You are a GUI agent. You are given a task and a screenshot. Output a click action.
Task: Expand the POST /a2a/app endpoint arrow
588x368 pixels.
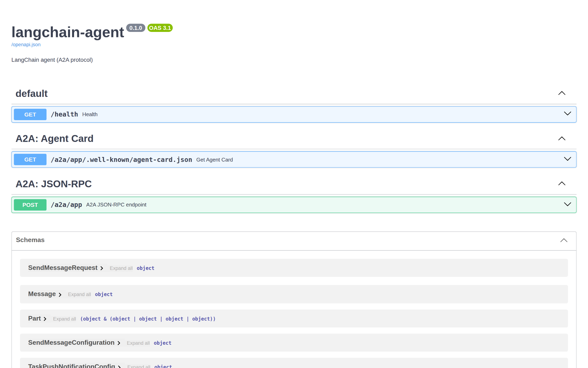[x=567, y=204]
